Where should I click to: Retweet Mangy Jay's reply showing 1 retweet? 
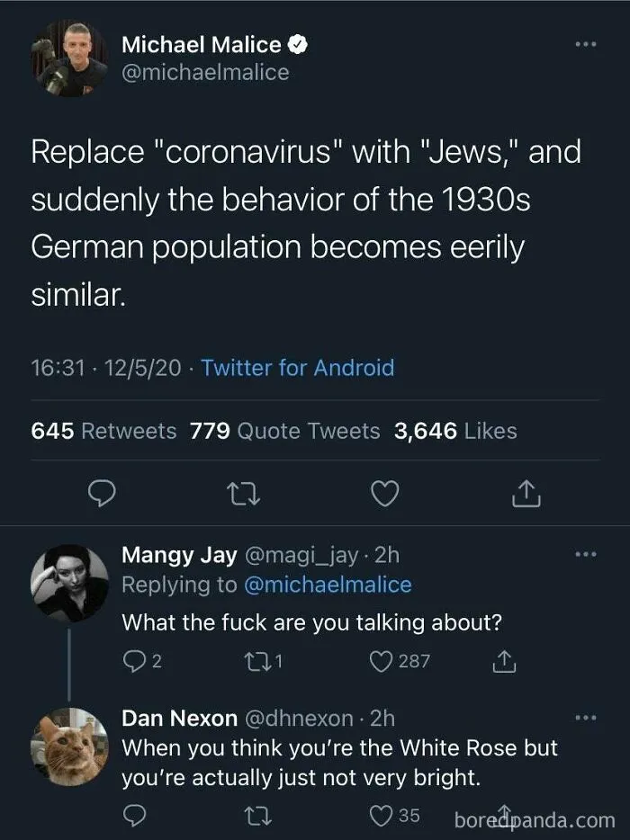click(264, 661)
